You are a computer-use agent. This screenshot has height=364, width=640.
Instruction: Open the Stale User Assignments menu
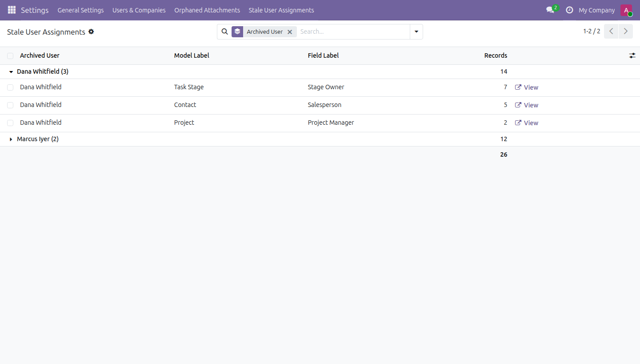click(281, 10)
